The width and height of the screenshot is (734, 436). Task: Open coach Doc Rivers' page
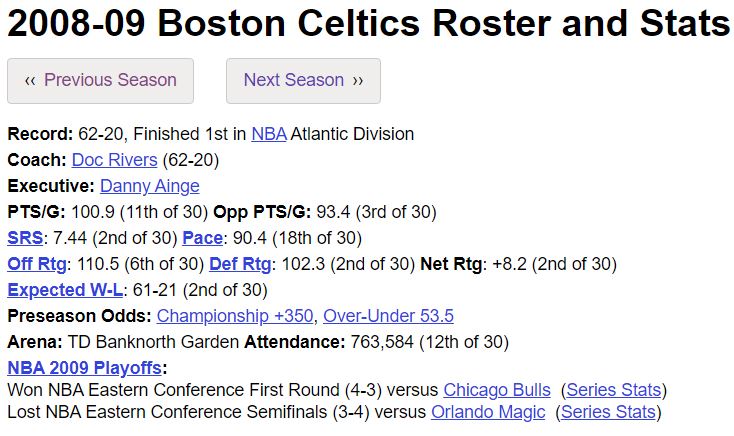tap(114, 160)
